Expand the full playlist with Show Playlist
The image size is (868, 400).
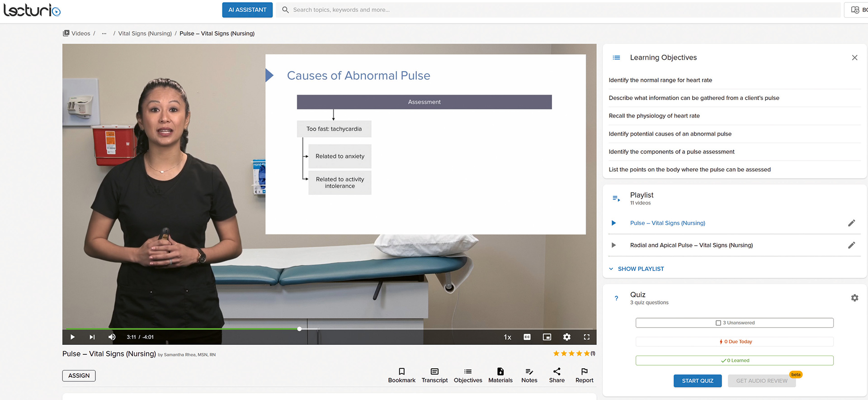coord(640,269)
